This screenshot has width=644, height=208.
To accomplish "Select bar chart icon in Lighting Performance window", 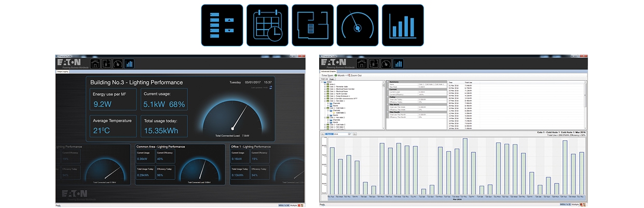I will (129, 63).
